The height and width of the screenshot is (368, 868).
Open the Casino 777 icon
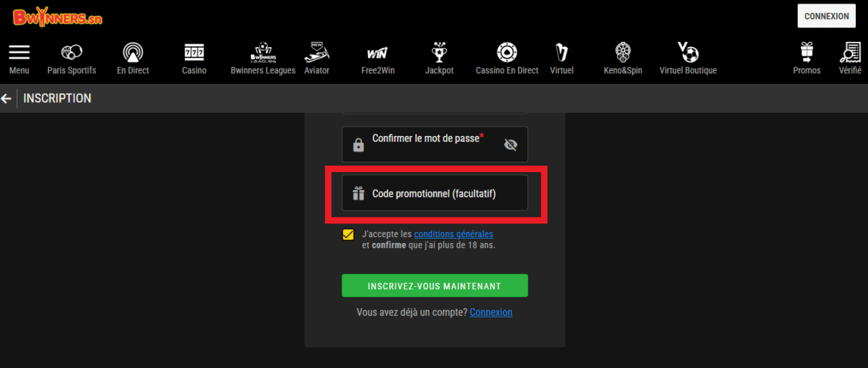tap(194, 53)
